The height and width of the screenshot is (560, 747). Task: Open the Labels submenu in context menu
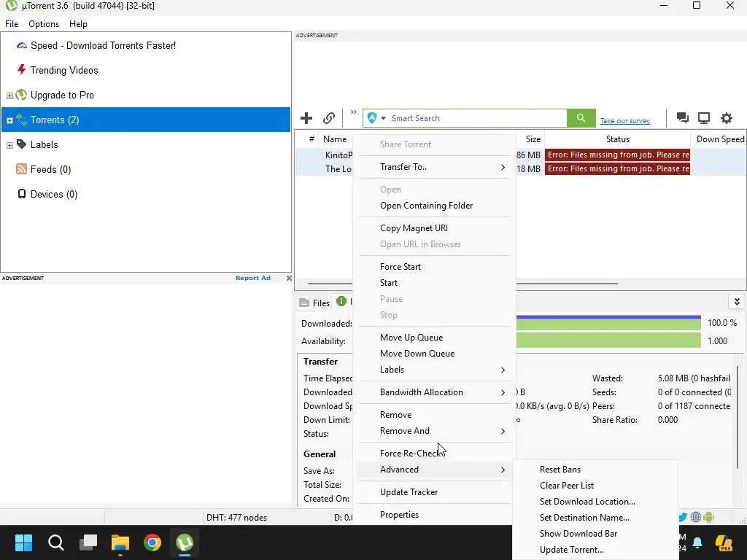click(436, 370)
